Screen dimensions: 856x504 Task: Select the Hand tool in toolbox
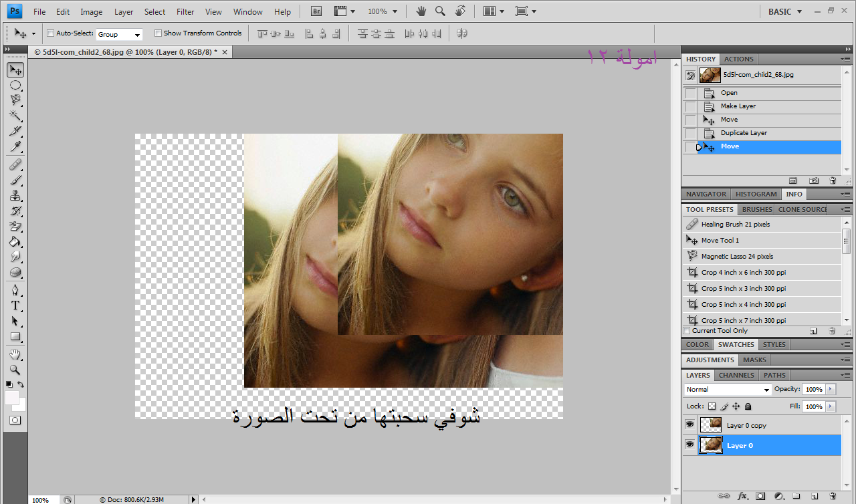coord(15,354)
